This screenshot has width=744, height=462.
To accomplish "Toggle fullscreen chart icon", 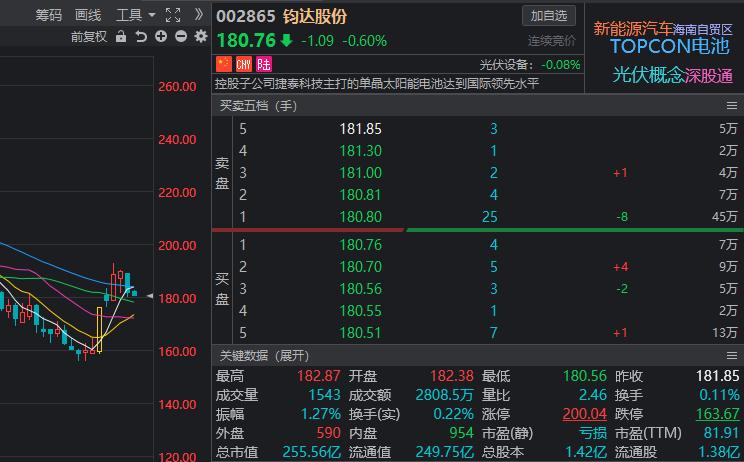I will click(x=173, y=15).
